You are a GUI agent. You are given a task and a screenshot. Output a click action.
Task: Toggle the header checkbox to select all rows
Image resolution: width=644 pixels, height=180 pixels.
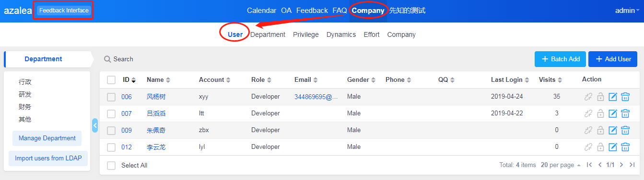coord(111,80)
